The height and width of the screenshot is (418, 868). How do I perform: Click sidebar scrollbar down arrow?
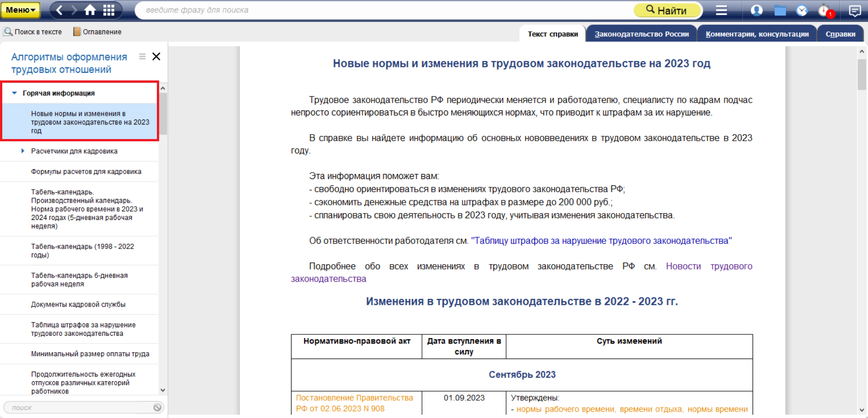coord(163,390)
